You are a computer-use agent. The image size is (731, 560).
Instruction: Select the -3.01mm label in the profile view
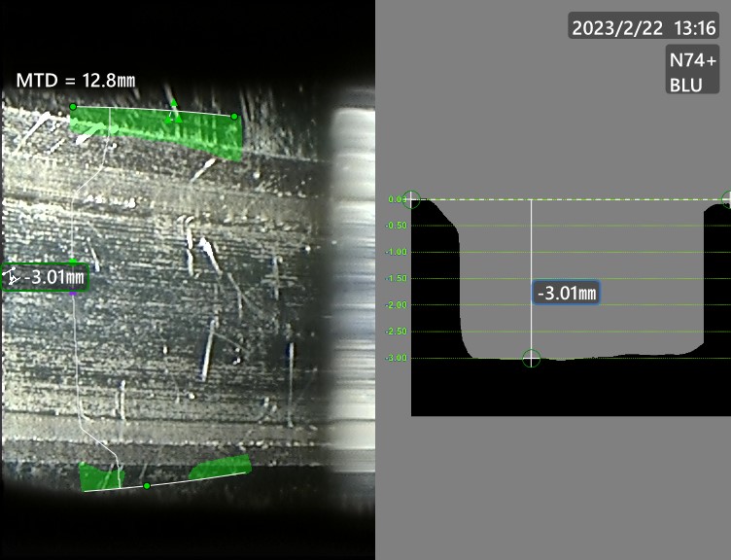point(565,292)
